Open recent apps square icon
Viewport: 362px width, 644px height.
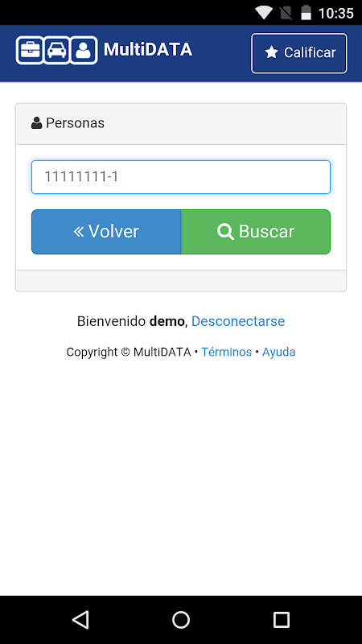coord(281,619)
